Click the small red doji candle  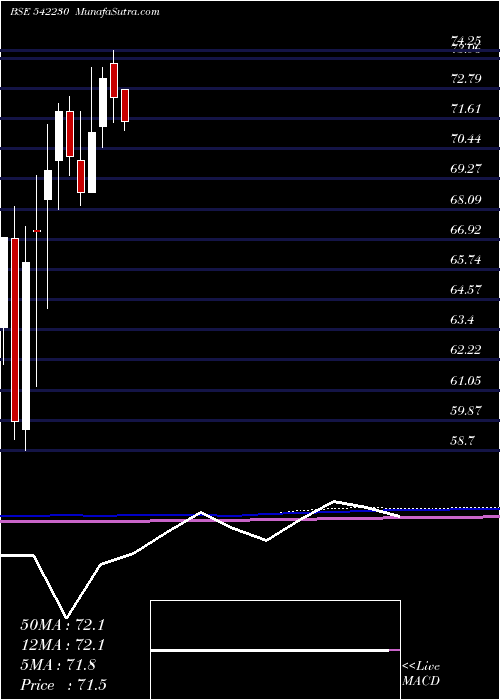(x=37, y=231)
